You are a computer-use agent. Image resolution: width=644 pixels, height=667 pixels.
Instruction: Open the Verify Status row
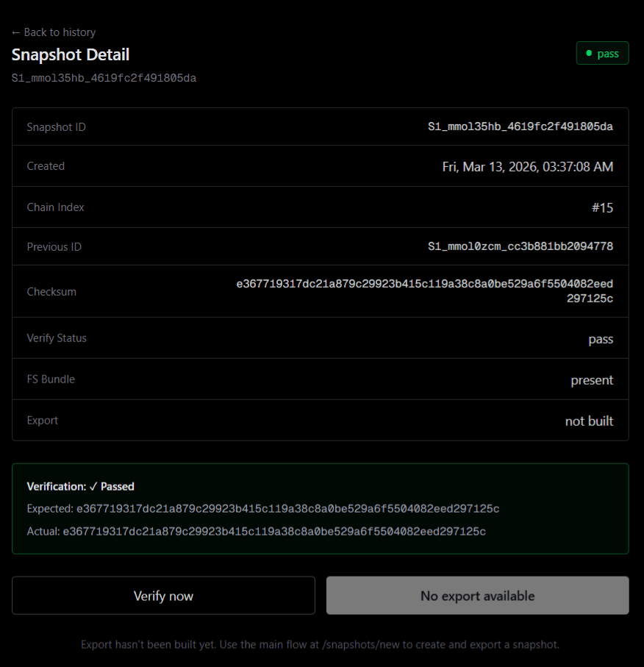pos(601,338)
